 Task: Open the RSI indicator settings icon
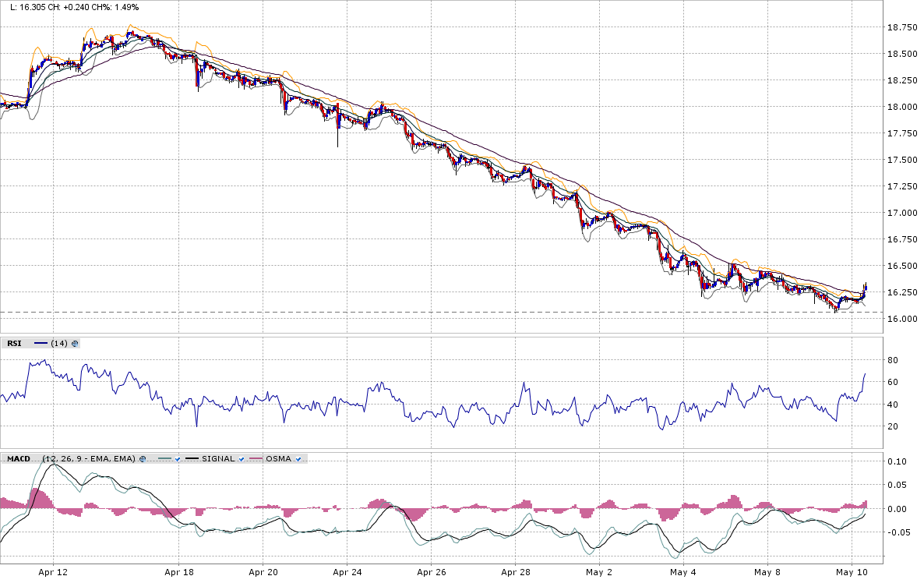76,343
